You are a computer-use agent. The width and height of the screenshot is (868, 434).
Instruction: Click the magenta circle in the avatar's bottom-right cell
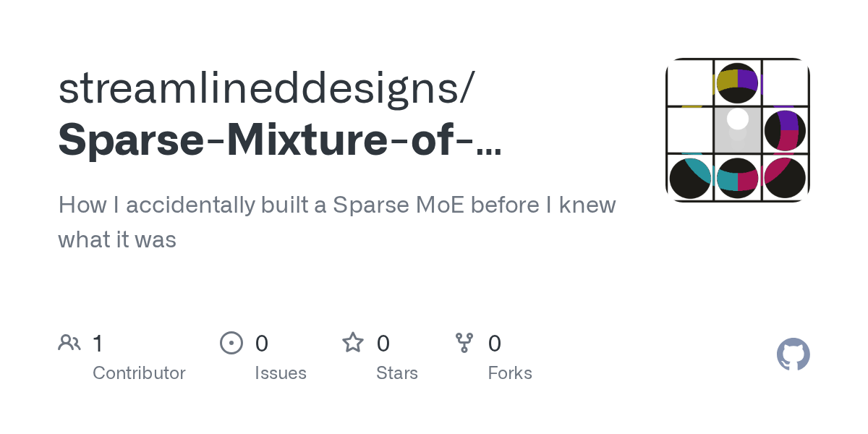pos(785,178)
